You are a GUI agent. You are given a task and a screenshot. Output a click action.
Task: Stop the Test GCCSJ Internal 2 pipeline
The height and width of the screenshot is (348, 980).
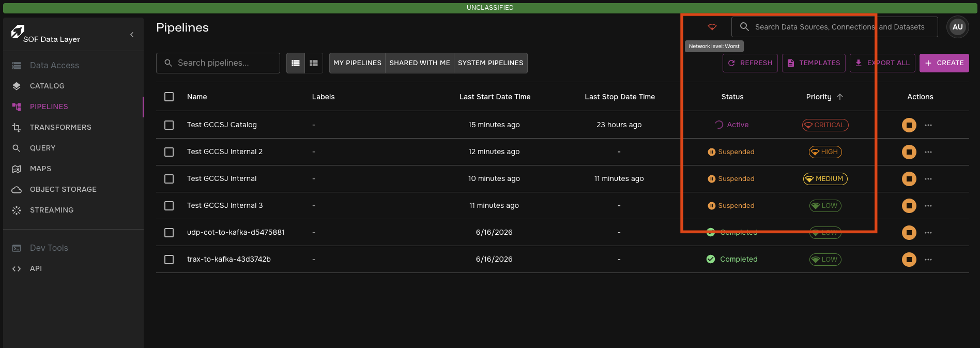pos(909,152)
